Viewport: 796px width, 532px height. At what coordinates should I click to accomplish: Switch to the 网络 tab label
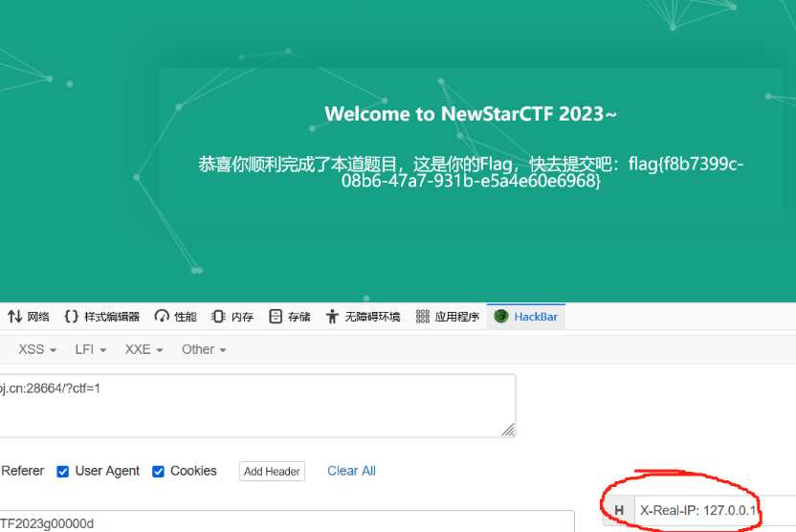[38, 317]
